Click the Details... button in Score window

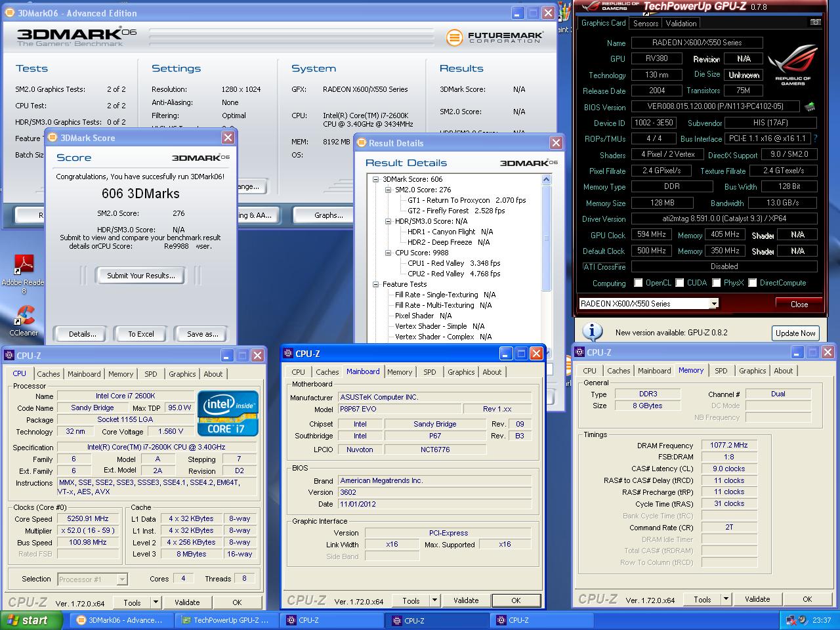83,334
